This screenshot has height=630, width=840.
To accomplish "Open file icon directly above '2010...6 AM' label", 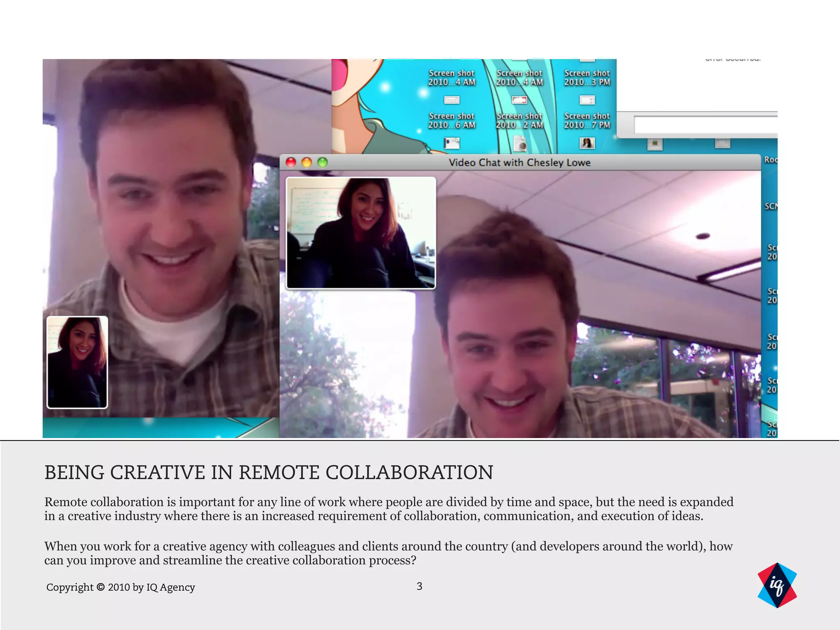I will point(452,100).
